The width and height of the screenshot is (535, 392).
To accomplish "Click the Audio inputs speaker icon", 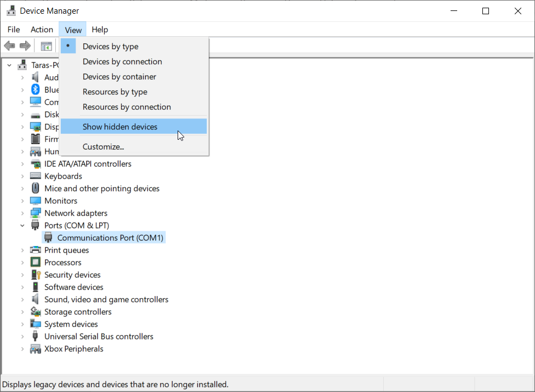I will click(36, 77).
